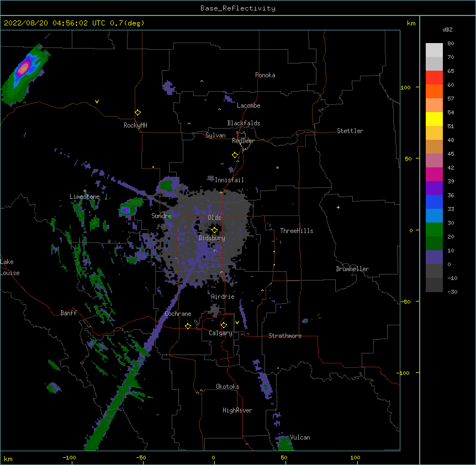Click the Ponoka city label
The height and width of the screenshot is (465, 476).
tap(265, 75)
